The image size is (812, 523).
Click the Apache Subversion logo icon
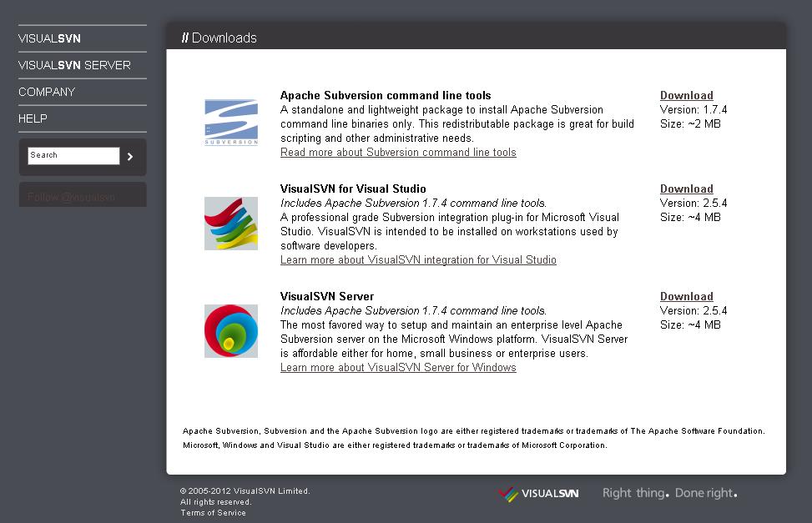click(x=231, y=123)
